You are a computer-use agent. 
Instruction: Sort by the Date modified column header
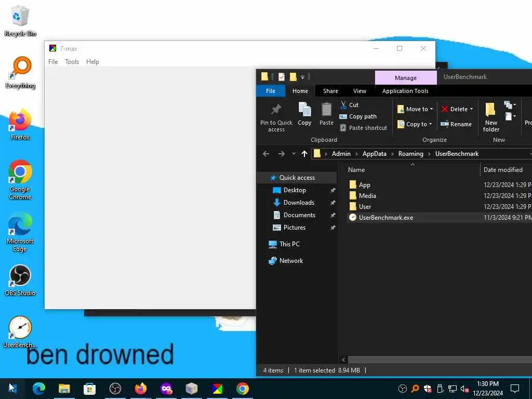click(503, 170)
